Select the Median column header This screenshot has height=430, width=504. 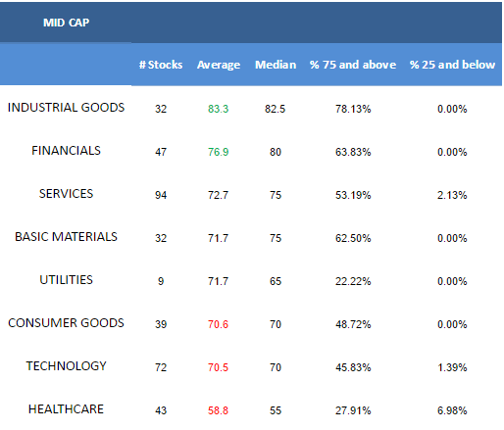click(x=276, y=65)
